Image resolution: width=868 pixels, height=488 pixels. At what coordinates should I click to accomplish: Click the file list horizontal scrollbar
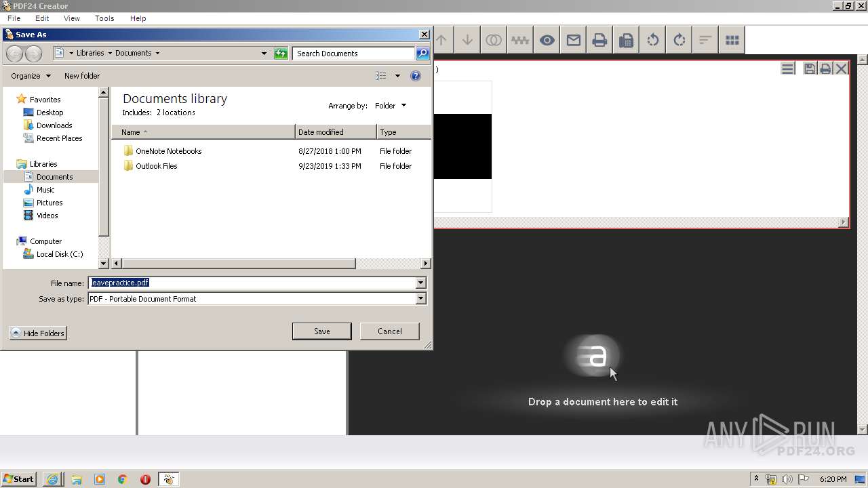(x=237, y=263)
